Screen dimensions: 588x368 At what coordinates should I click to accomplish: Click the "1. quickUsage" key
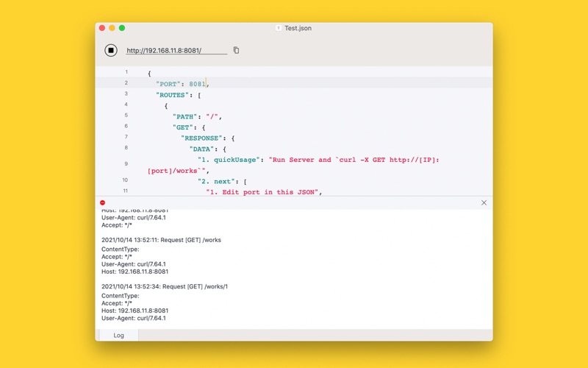229,160
